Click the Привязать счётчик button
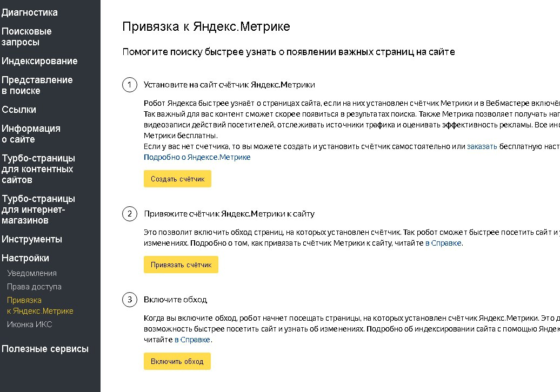The image size is (560, 392). coord(181,265)
